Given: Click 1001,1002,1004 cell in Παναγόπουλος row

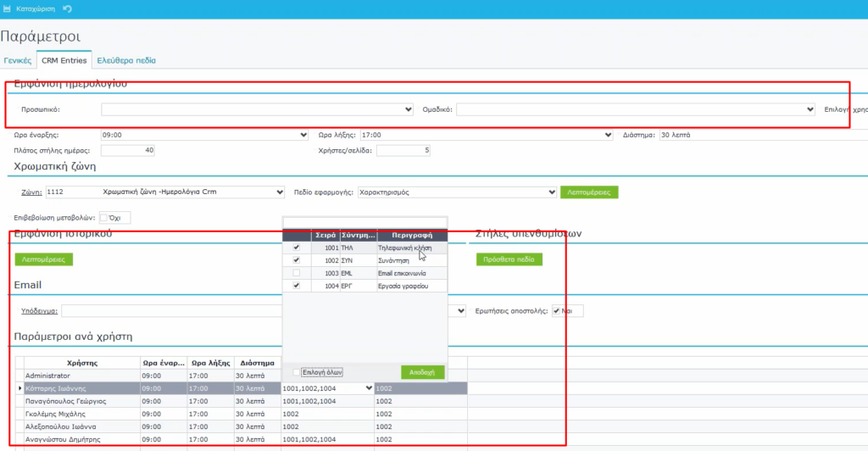Looking at the screenshot, I should [x=328, y=401].
